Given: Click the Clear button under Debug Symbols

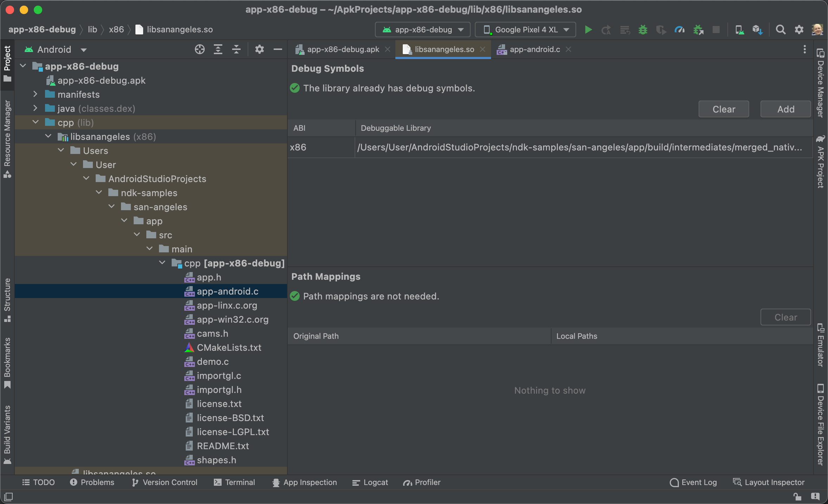Looking at the screenshot, I should (725, 109).
